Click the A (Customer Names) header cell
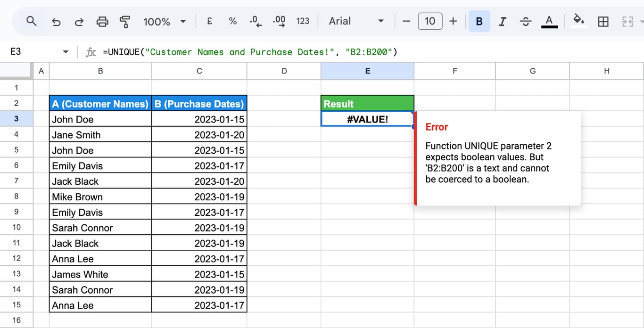This screenshot has width=644, height=328. click(100, 104)
